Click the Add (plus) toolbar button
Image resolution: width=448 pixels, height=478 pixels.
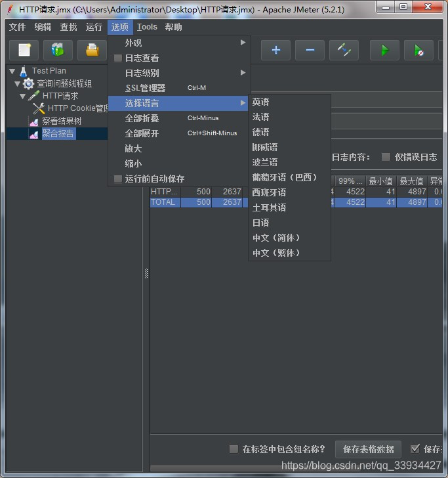click(275, 50)
